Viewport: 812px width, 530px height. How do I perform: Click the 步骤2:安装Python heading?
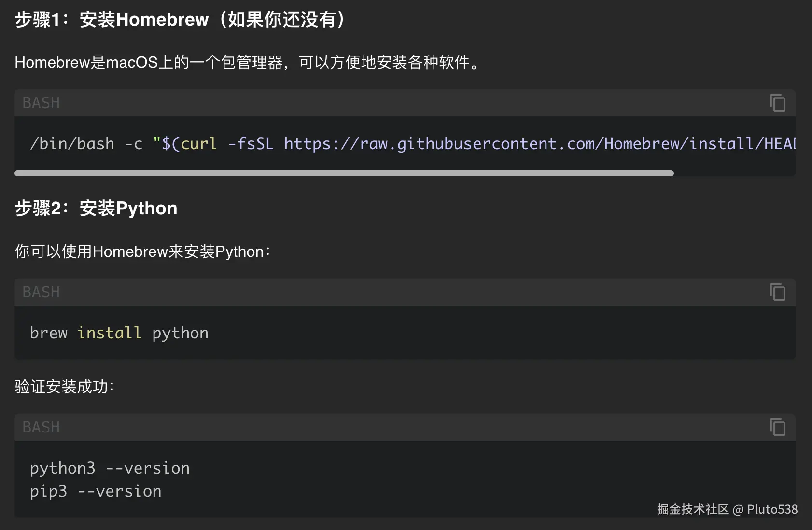pos(96,209)
